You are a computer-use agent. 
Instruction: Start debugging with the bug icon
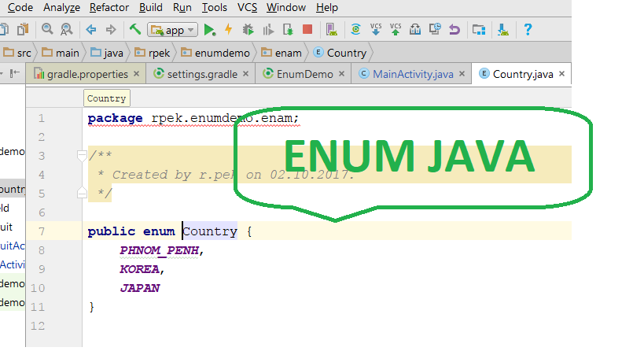tap(248, 30)
